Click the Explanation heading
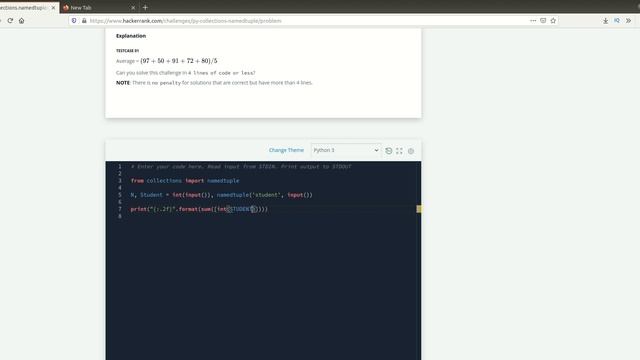640x360 pixels. click(x=131, y=36)
